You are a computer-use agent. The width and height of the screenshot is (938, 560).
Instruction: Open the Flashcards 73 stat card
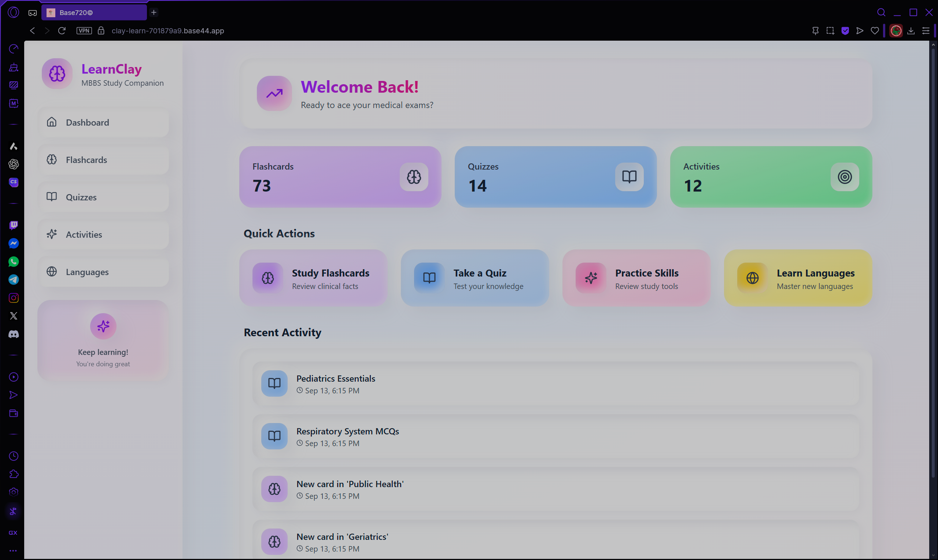(x=340, y=177)
